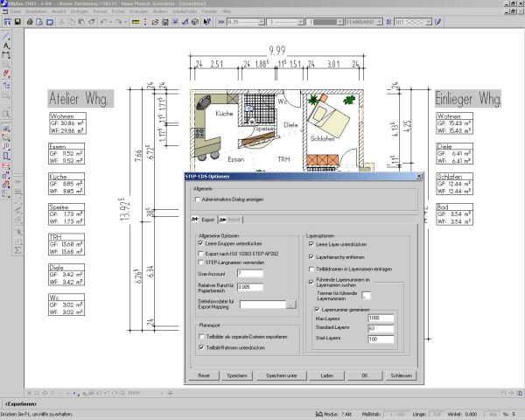Open the STANDARD layer dropdown
Image resolution: width=525 pixels, height=420 pixels.
[380, 22]
